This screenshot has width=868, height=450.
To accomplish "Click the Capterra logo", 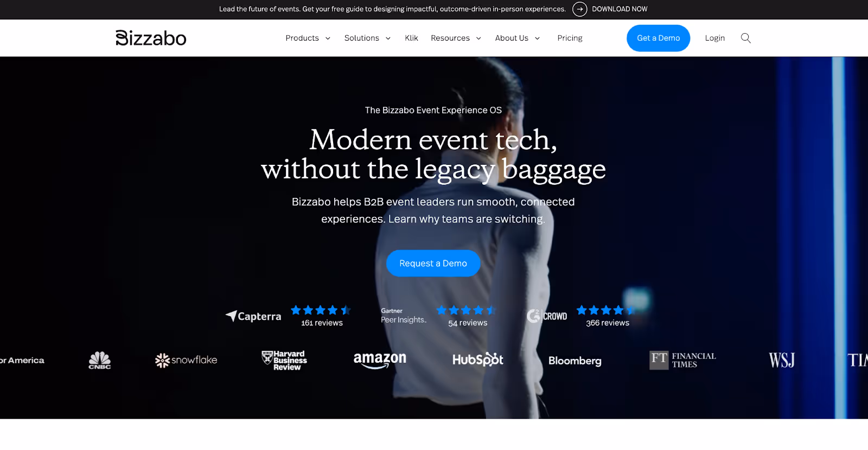I will pos(253,316).
